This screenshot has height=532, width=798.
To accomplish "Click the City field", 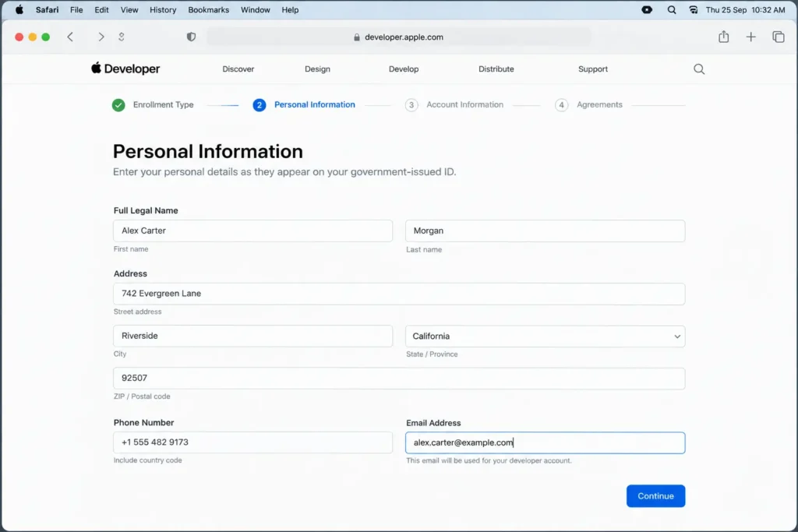I will 253,336.
